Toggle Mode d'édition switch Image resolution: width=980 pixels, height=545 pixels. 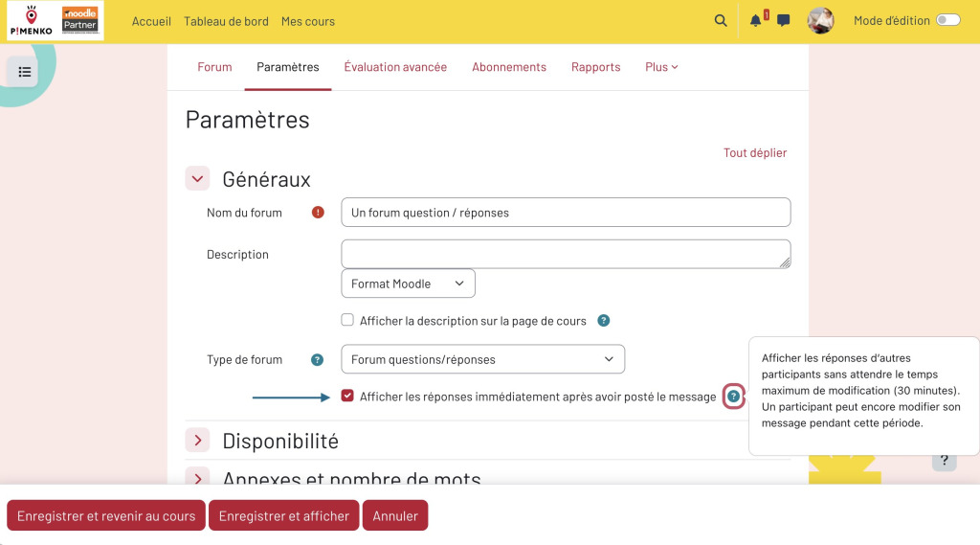pyautogui.click(x=948, y=20)
